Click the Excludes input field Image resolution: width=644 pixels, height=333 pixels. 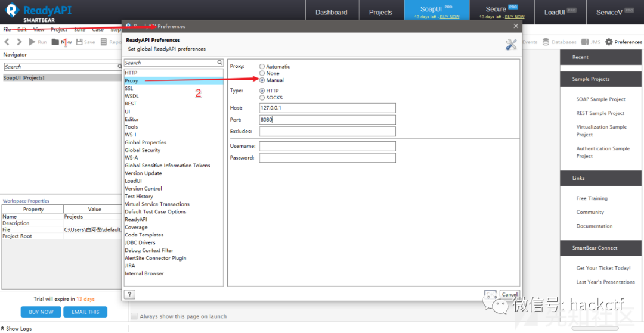pos(327,131)
